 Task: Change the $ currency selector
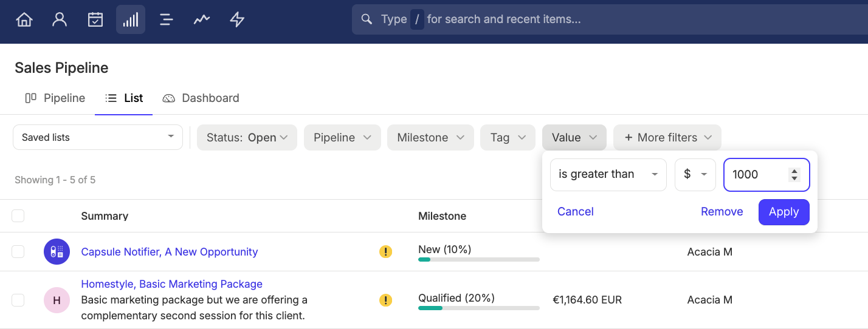695,174
